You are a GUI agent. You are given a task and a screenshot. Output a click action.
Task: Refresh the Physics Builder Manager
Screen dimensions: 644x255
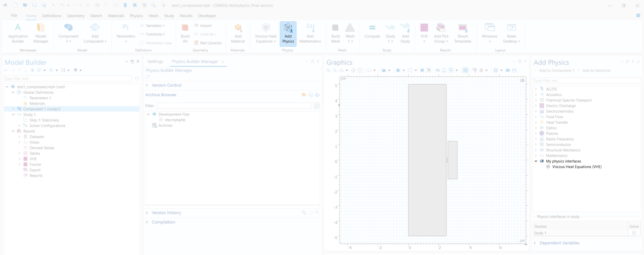click(x=148, y=77)
